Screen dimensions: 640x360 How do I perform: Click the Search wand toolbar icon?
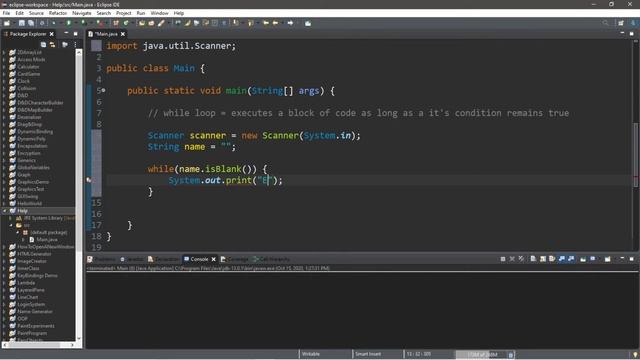[x=161, y=23]
